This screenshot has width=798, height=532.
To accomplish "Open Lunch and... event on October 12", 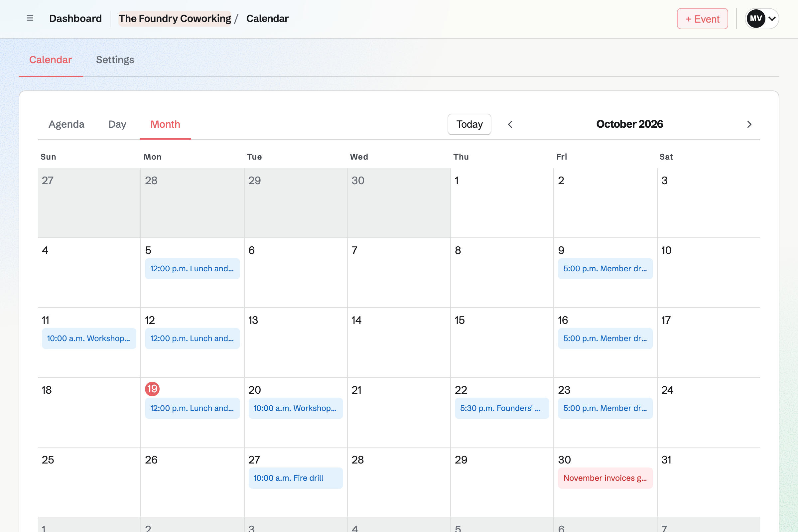I will [x=193, y=338].
